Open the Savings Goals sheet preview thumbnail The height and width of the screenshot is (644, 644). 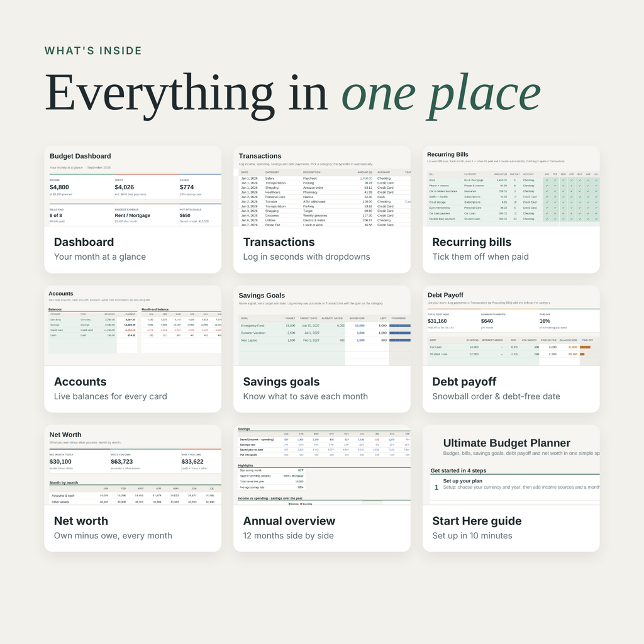point(322,326)
